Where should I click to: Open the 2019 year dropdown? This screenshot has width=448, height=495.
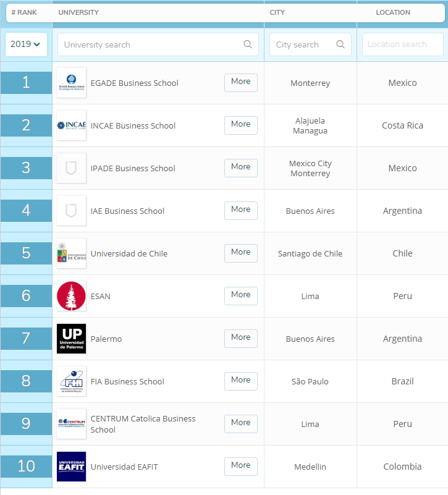point(26,44)
